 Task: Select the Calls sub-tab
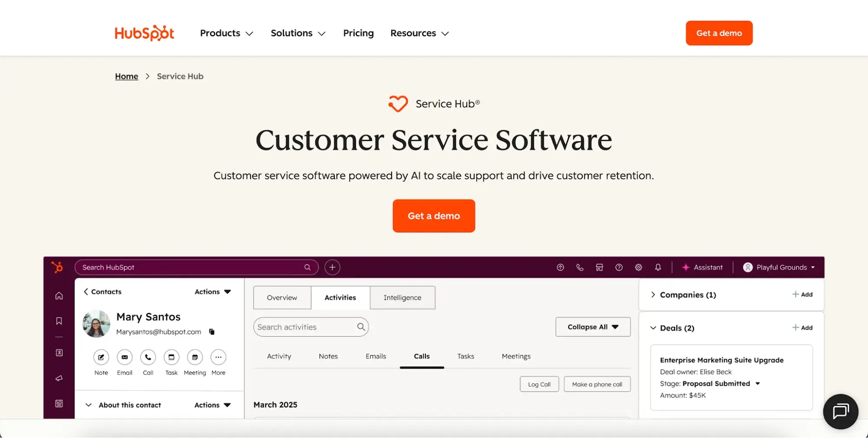[422, 356]
